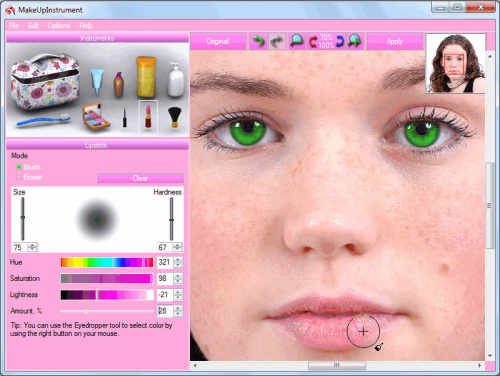The width and height of the screenshot is (500, 376).
Task: Click the Saturation gradient slider
Action: 107,278
